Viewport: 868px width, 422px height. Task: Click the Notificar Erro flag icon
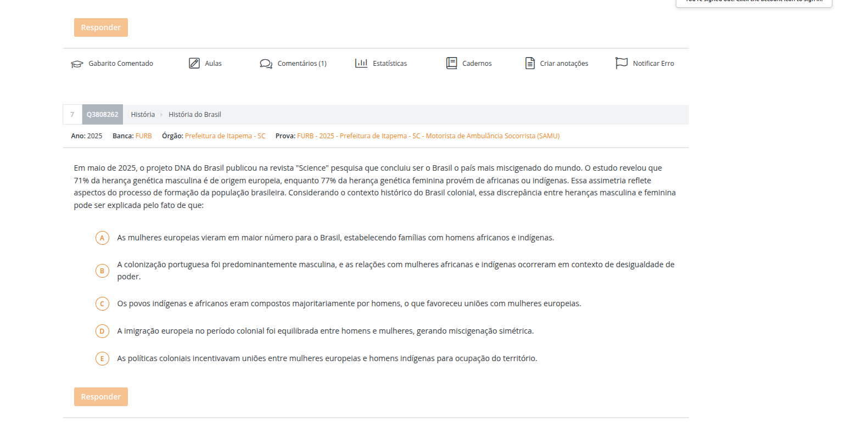point(621,63)
